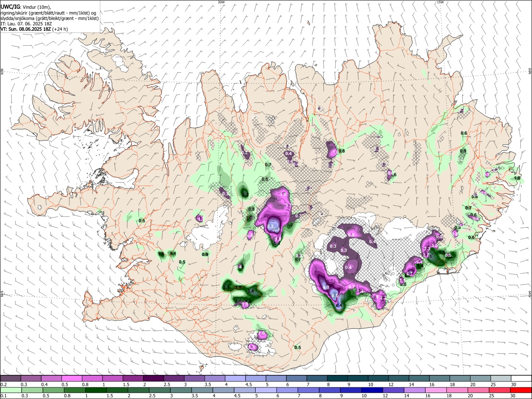Click the 18 label under the bottom legend row
The height and width of the screenshot is (399, 532).
click(449, 396)
